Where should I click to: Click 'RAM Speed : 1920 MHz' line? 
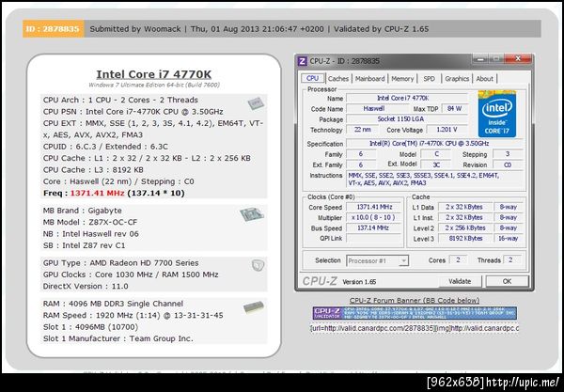click(x=133, y=316)
